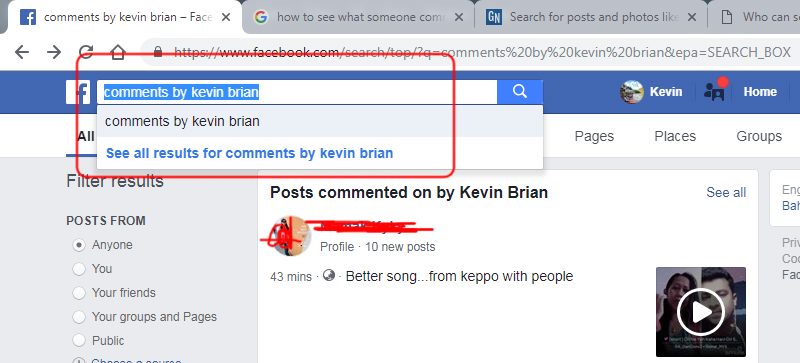Click Kevin's name in header
This screenshot has width=800, height=363.
666,92
